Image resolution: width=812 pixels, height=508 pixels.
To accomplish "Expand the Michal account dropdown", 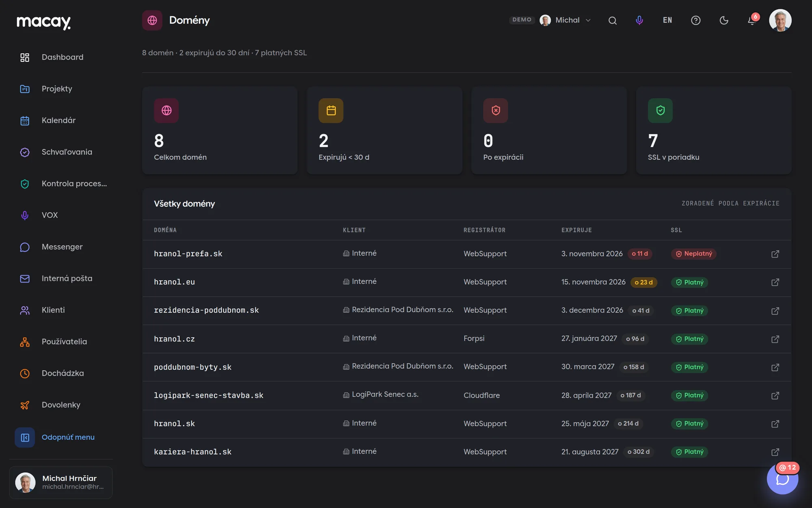I will pos(565,20).
